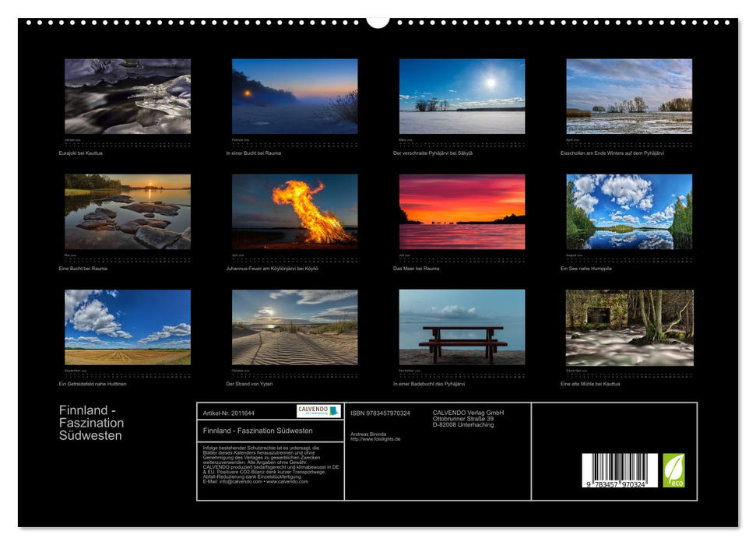756x545 pixels.
Task: Open the picnic bench Badebucht photo
Action: pos(462,327)
